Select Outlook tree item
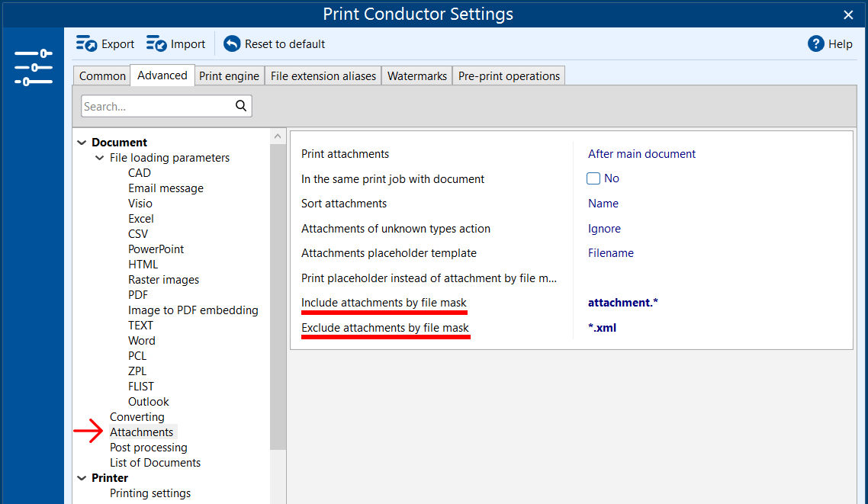868x504 pixels. point(149,402)
